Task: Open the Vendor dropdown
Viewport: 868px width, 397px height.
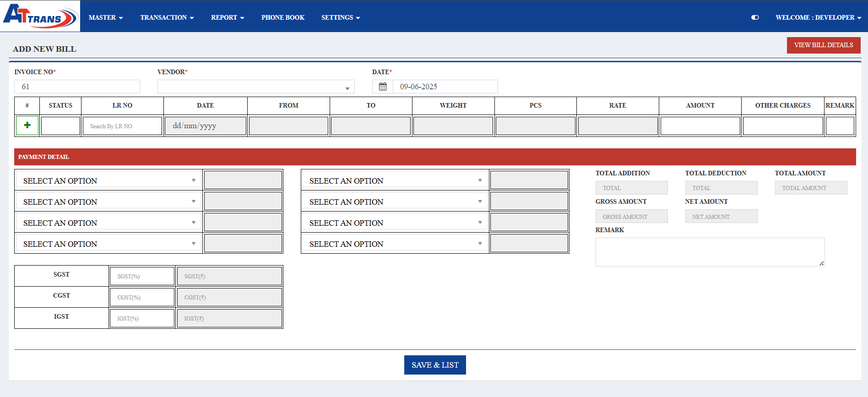Action: (x=256, y=87)
